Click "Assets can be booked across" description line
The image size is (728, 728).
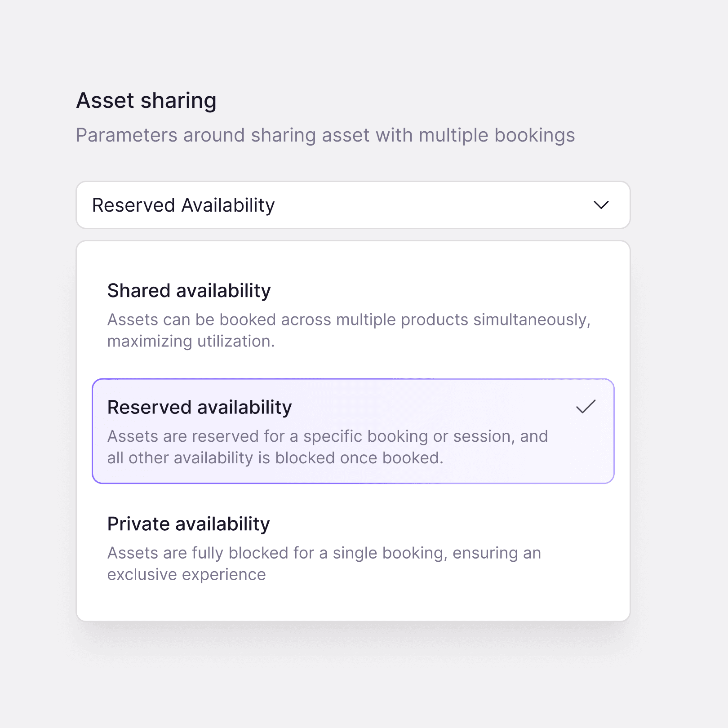pyautogui.click(x=348, y=320)
